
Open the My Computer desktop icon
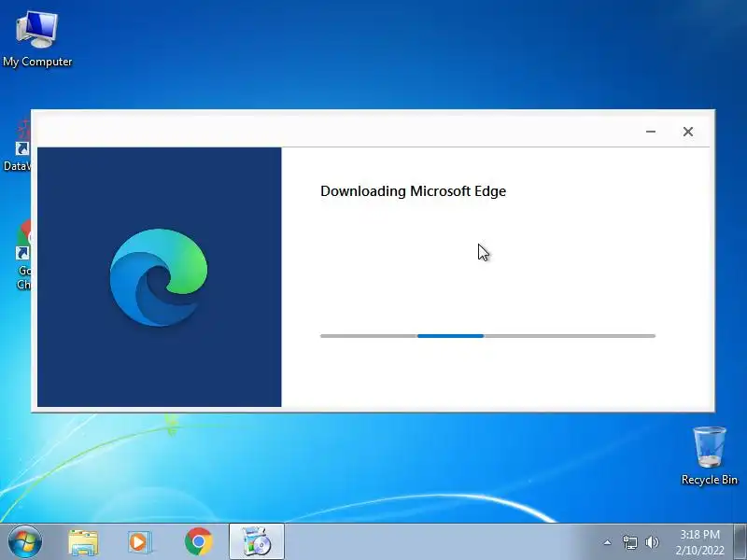(37, 39)
